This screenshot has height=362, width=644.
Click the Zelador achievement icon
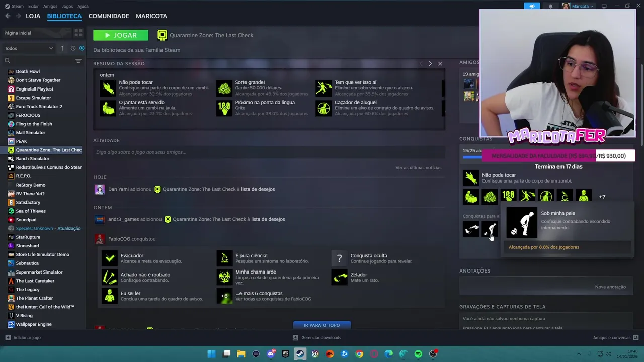pyautogui.click(x=339, y=277)
